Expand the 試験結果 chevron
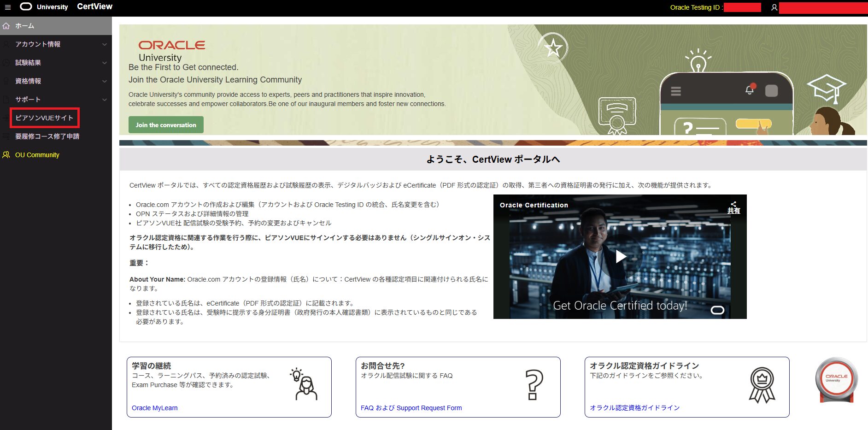Image resolution: width=868 pixels, height=430 pixels. 105,63
